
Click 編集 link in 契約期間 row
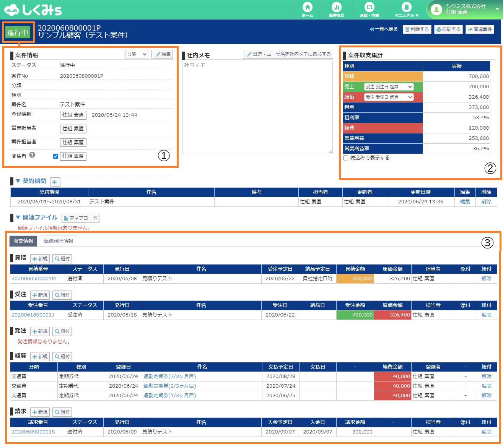tap(465, 202)
